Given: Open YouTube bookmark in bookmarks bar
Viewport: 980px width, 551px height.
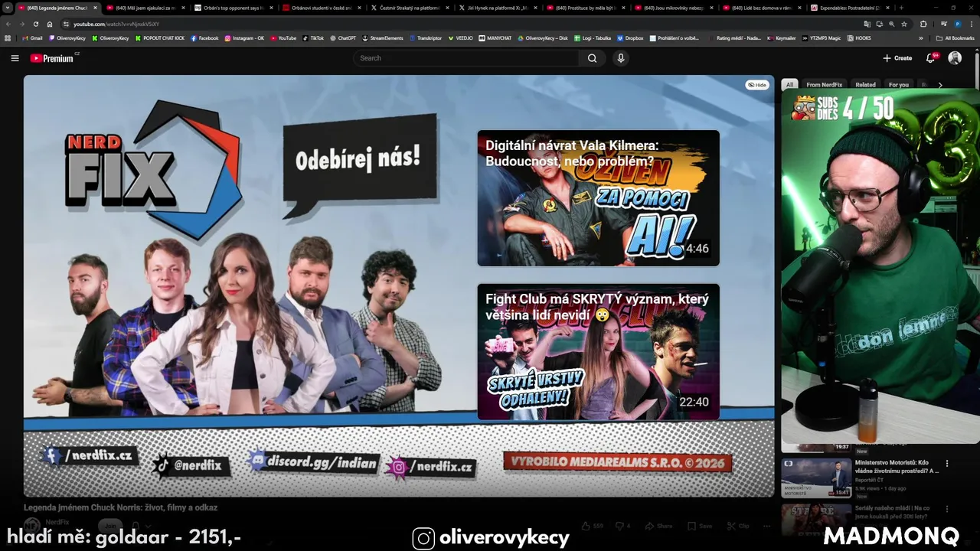Looking at the screenshot, I should [283, 37].
